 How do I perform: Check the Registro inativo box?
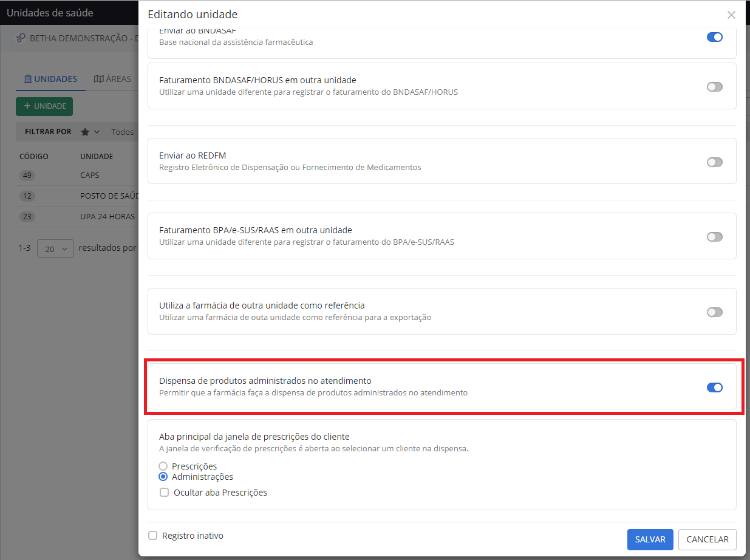[153, 536]
